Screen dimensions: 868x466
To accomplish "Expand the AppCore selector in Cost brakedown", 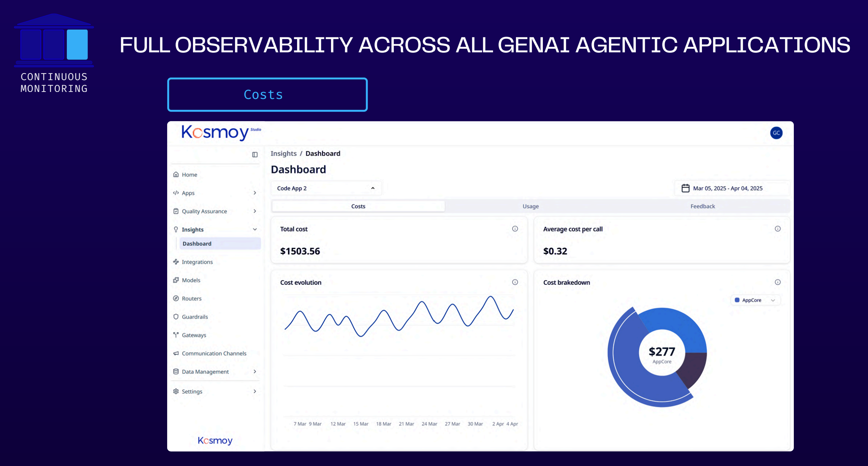I will coord(755,300).
